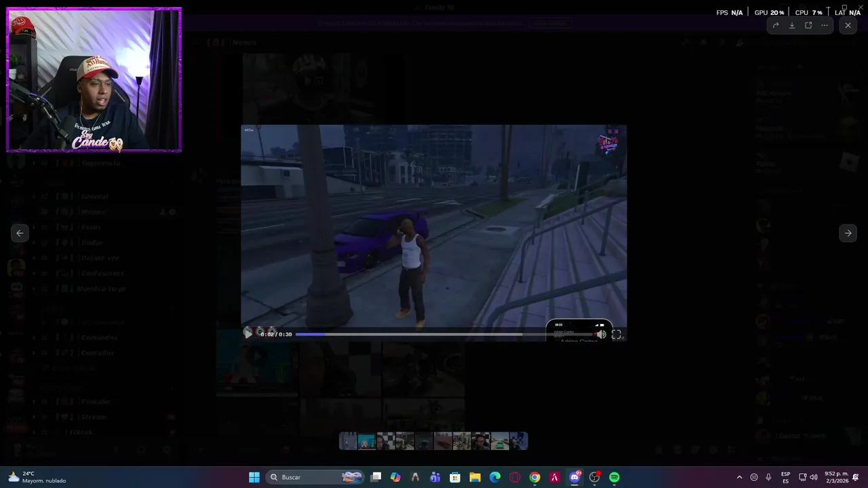Image resolution: width=868 pixels, height=488 pixels.
Task: Select the second thumbnail in the media strip
Action: pos(367,441)
